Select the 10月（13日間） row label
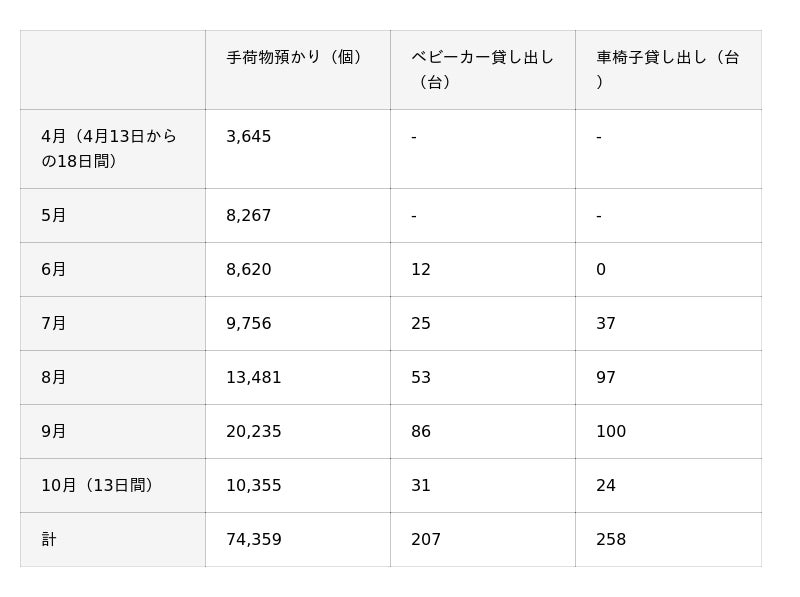The image size is (800, 597). [97, 486]
